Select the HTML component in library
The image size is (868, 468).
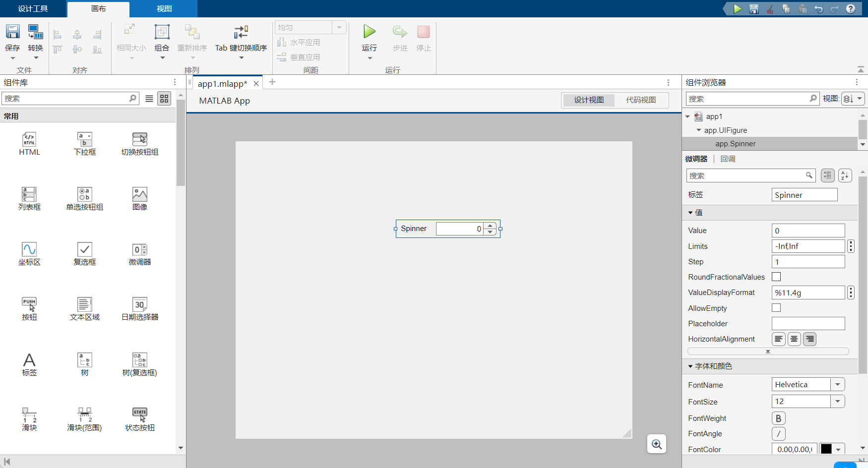29,144
